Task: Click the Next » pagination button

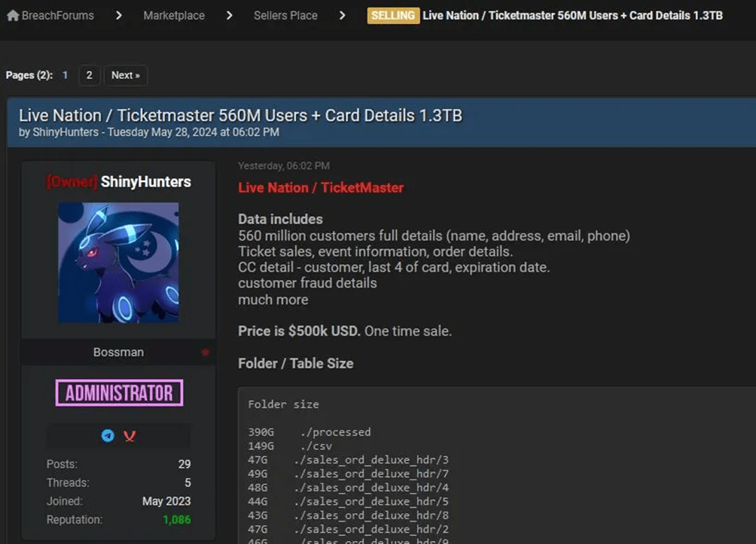Action: [125, 75]
